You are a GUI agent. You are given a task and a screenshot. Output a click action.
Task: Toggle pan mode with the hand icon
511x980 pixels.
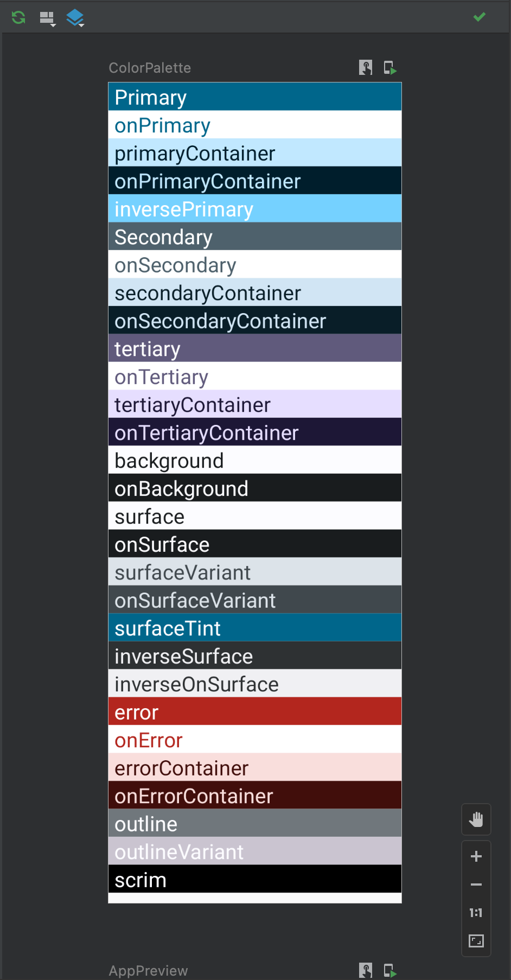coord(476,819)
